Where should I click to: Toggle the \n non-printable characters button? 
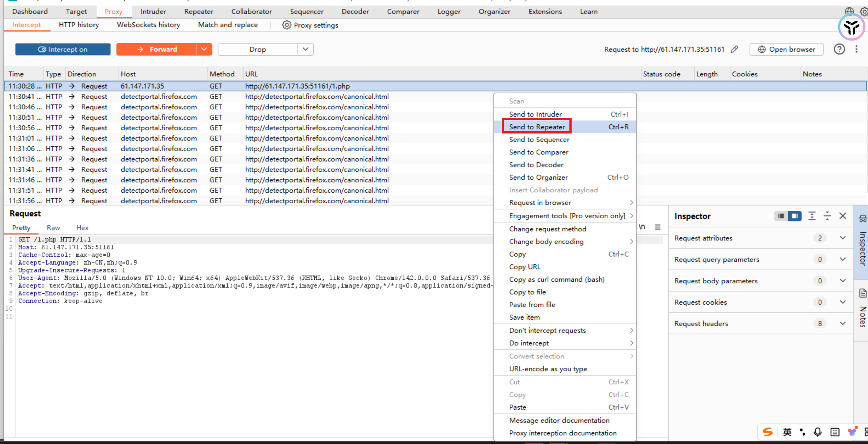click(642, 227)
